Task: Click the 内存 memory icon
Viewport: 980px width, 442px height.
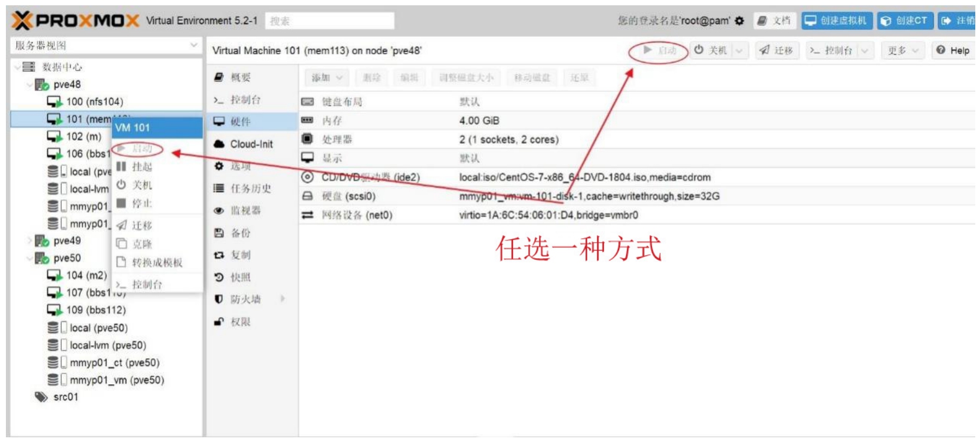Action: (307, 120)
